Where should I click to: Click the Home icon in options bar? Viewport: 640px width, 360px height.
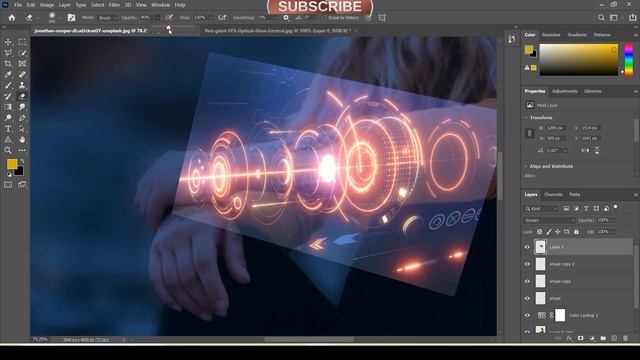point(12,18)
